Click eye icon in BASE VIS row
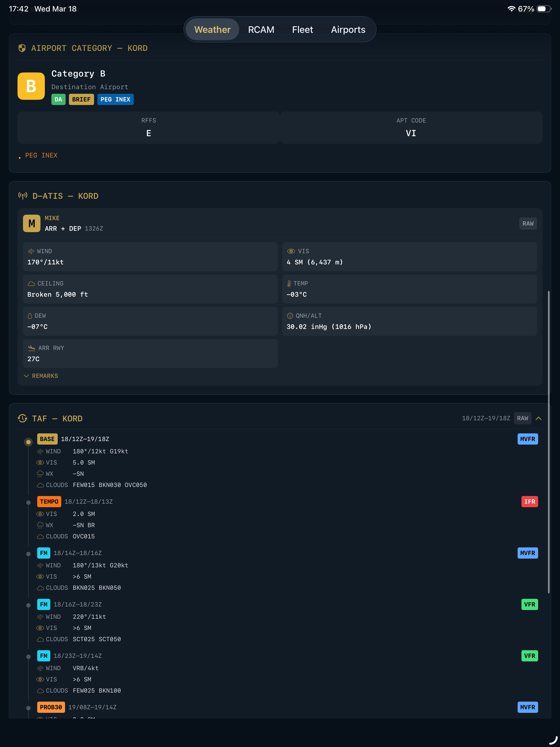Screen dimensions: 560x747 point(40,463)
